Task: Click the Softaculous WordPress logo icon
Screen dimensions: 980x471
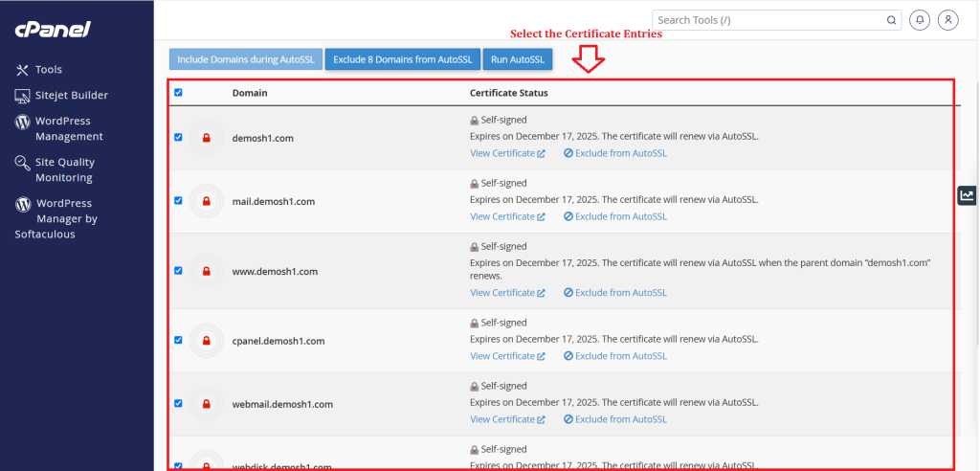Action: (x=23, y=204)
